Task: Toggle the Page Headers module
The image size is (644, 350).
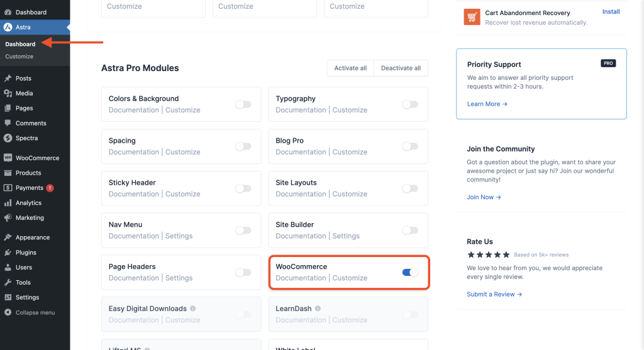Action: coord(243,273)
